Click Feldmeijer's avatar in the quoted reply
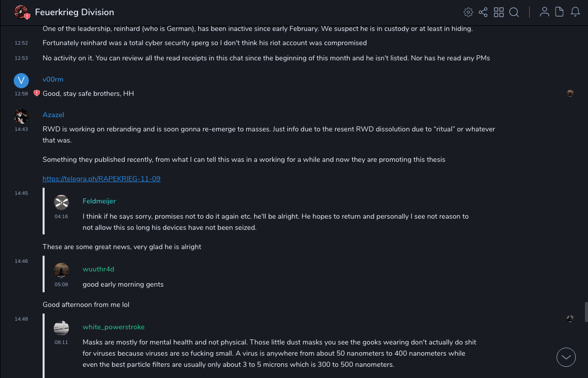The image size is (588, 378). click(61, 202)
